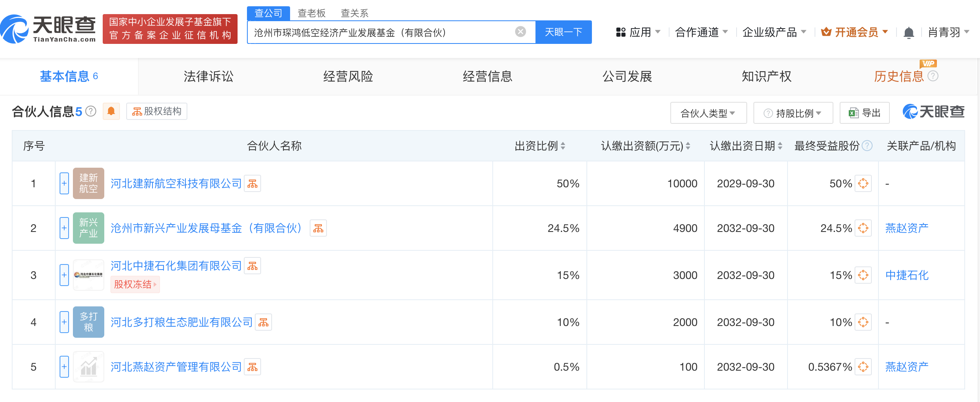This screenshot has width=980, height=402.
Task: Switch to the 查老板 search tab
Action: tap(311, 13)
